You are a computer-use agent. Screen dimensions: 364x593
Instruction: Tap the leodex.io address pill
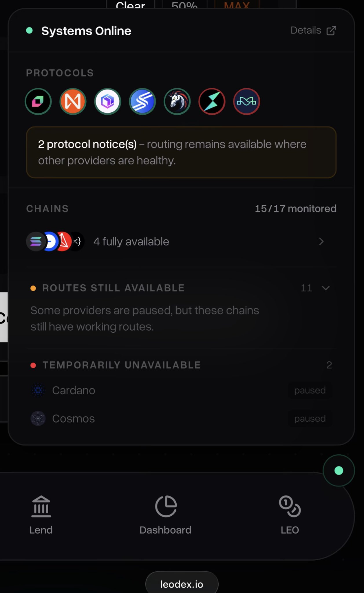pyautogui.click(x=182, y=583)
